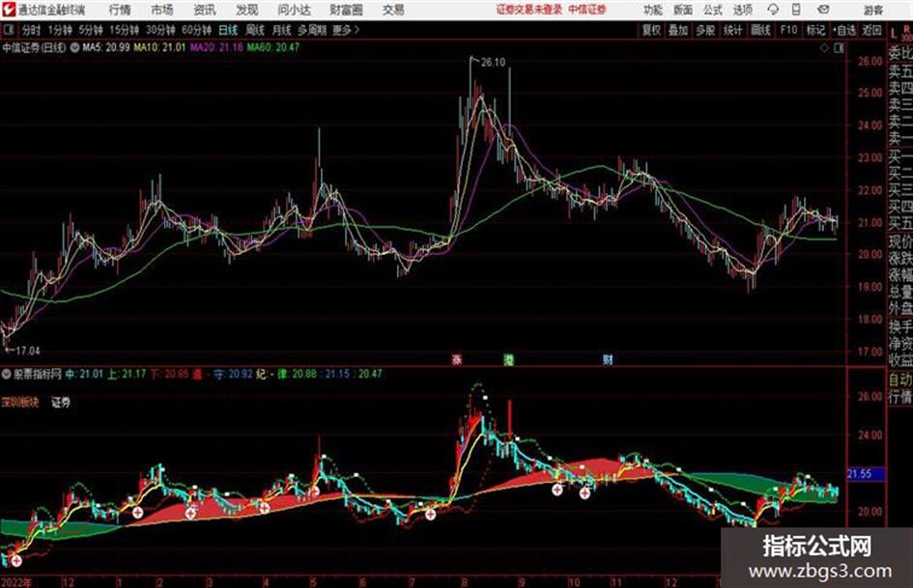Click the 返回 back button
Screen dimensions: 913x588
coord(872,30)
